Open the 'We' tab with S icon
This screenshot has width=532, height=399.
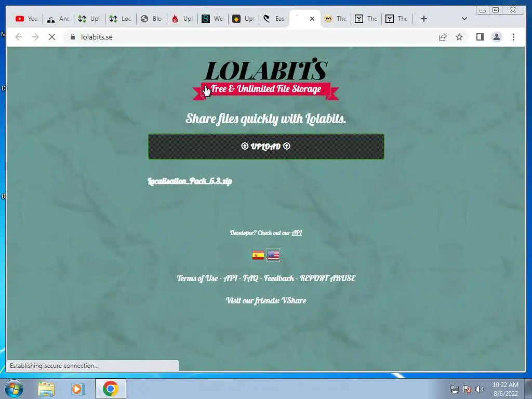click(212, 19)
